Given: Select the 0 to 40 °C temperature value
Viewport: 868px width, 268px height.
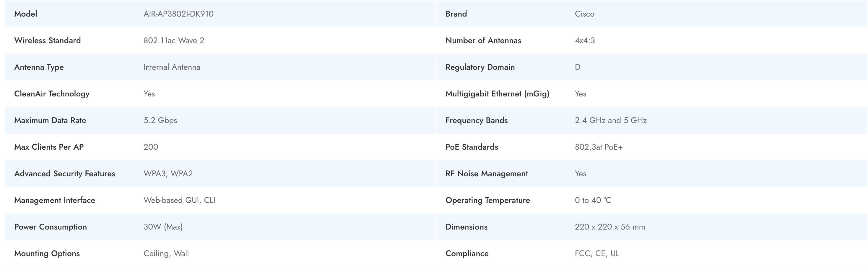Looking at the screenshot, I should pyautogui.click(x=593, y=201).
